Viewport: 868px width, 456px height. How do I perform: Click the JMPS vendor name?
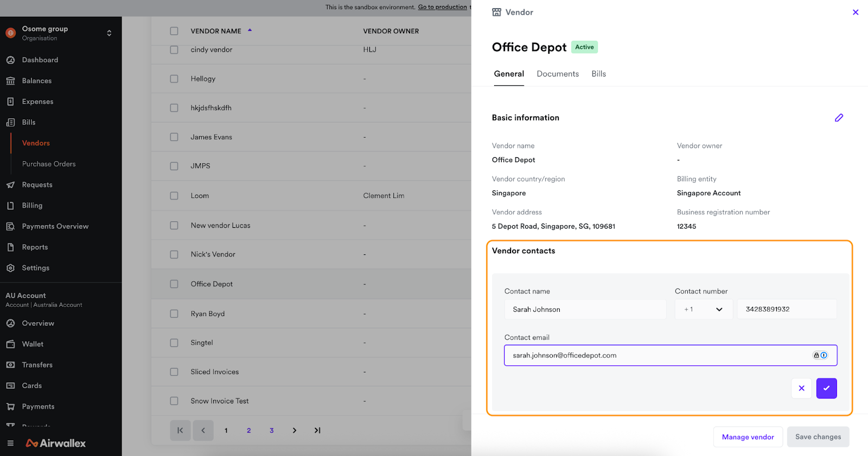(200, 166)
